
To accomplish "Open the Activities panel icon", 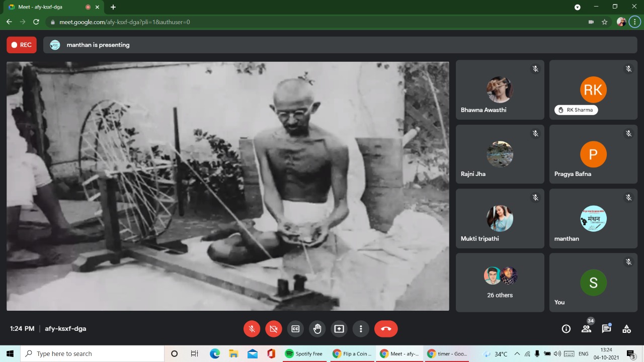I will click(626, 329).
